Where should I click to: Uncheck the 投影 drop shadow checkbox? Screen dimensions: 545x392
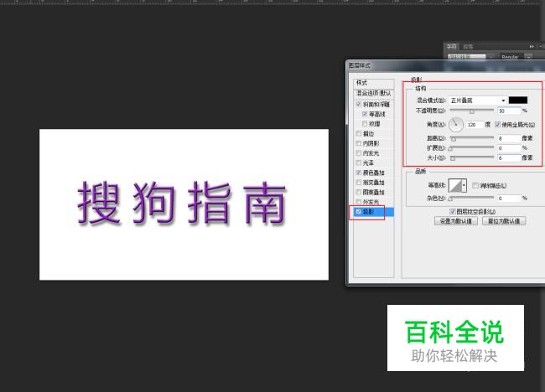(358, 211)
